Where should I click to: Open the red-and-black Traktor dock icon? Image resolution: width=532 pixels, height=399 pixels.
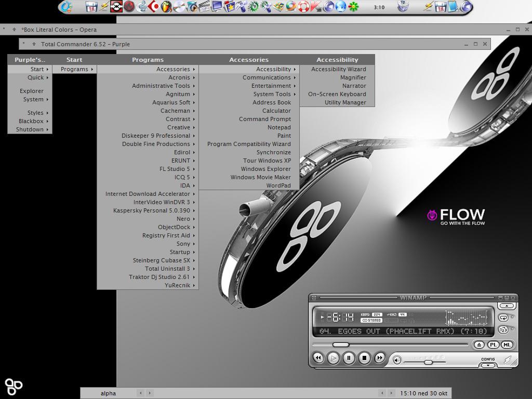coord(116,7)
